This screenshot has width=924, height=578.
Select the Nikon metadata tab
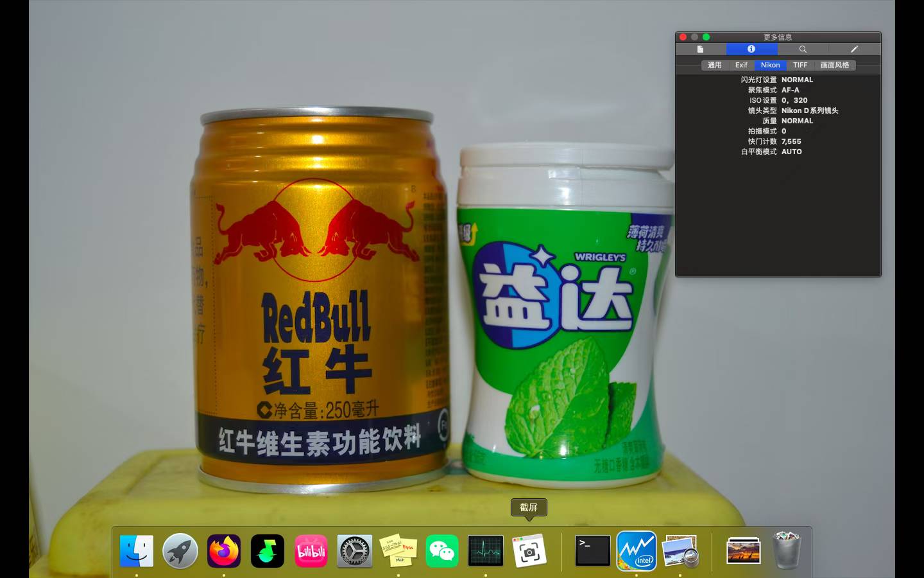770,65
